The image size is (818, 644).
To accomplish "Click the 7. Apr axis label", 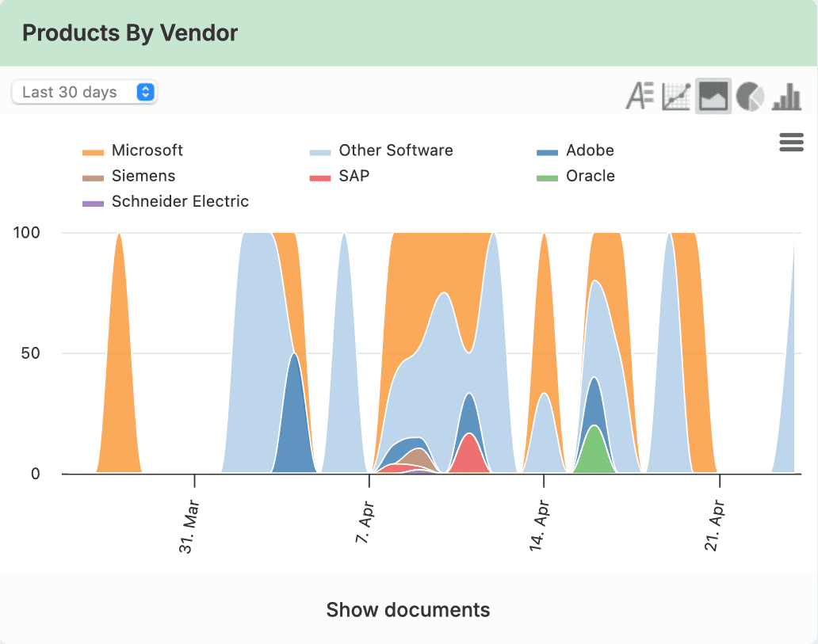I will pos(365,523).
